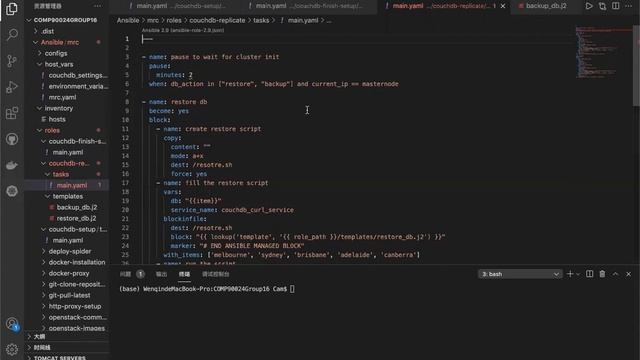
Task: Open the new terminal launch profile dropdown
Action: pos(578,274)
